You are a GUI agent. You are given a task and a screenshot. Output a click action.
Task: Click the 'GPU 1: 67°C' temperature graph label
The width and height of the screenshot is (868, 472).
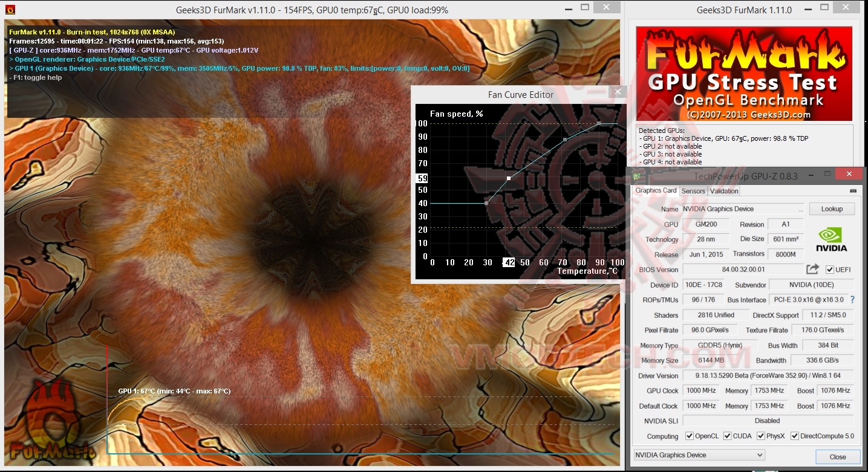point(174,391)
